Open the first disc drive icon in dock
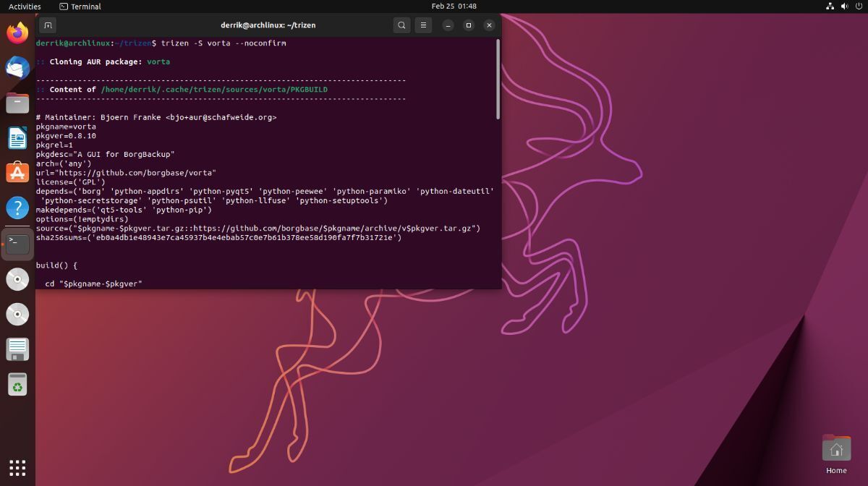868x486 pixels. (x=17, y=279)
